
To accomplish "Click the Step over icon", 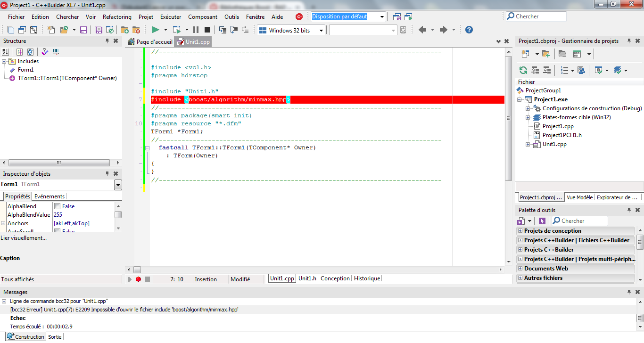I will click(x=234, y=30).
